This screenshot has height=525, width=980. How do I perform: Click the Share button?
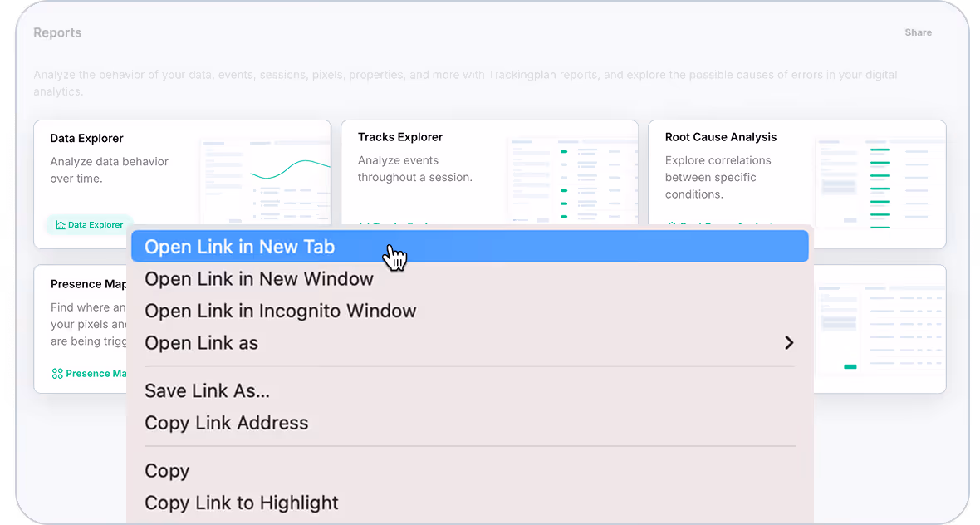918,32
